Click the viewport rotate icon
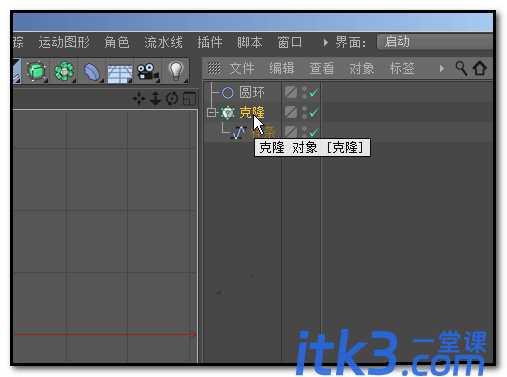 tap(172, 99)
